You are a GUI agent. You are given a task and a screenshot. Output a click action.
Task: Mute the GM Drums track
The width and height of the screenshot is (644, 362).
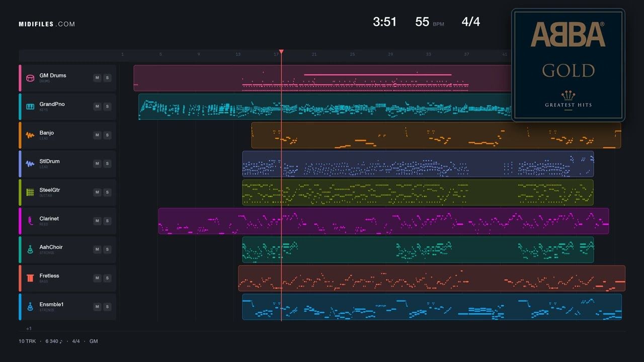point(97,78)
